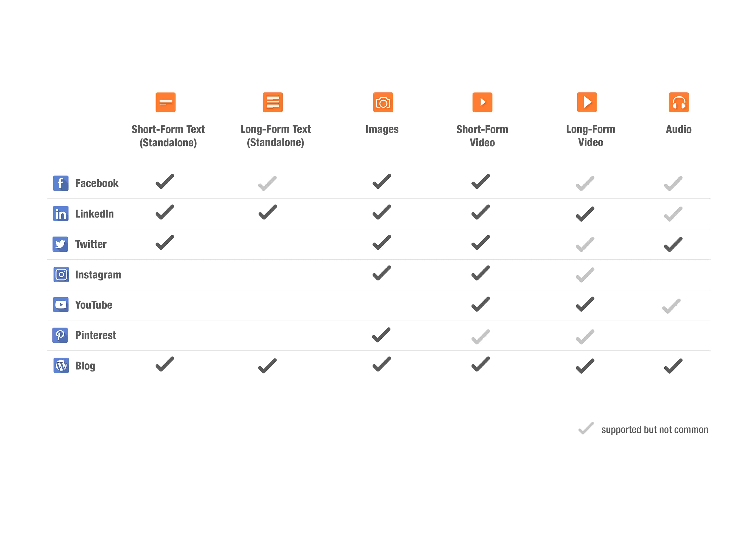This screenshot has height=535, width=756.
Task: Click Twitter's Audio dark checkmark
Action: pyautogui.click(x=673, y=245)
